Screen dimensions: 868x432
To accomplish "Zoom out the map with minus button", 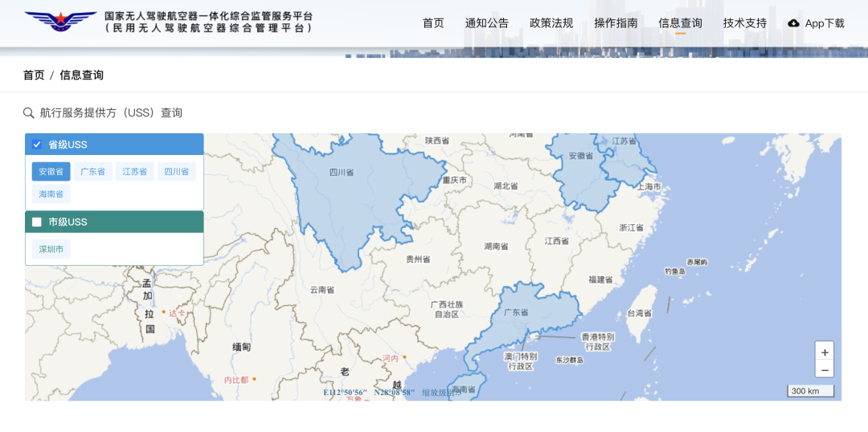I will [825, 369].
